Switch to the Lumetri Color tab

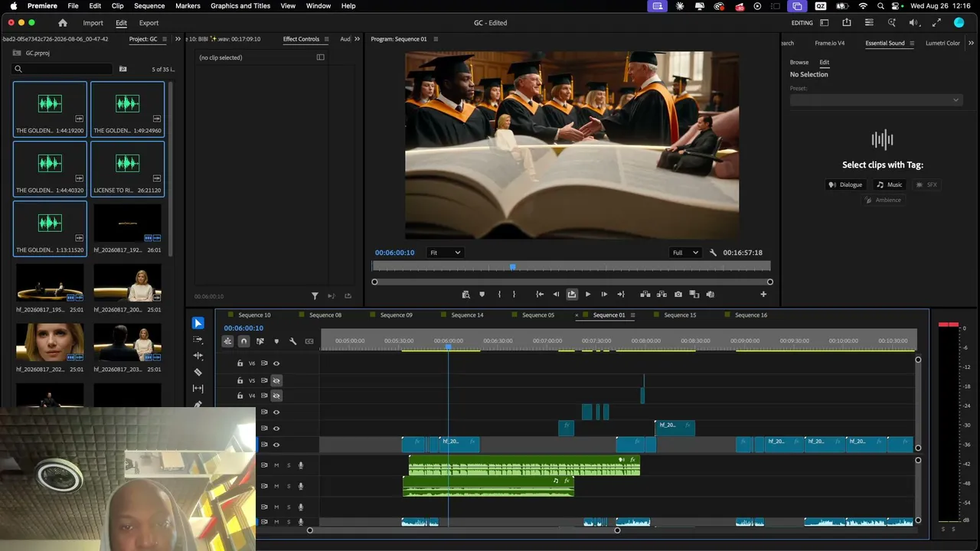942,43
